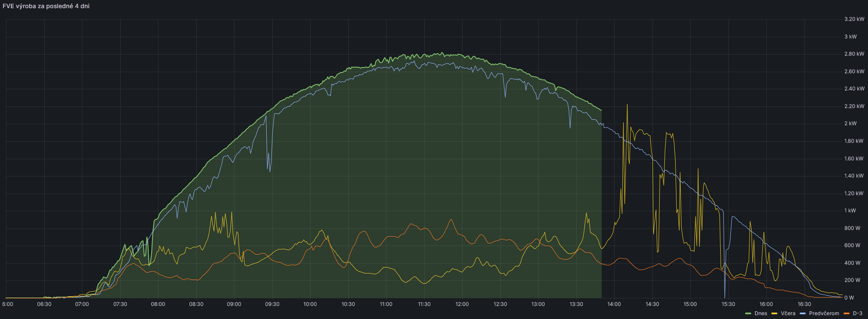Toggle the Včera series legend label

pyautogui.click(x=788, y=313)
